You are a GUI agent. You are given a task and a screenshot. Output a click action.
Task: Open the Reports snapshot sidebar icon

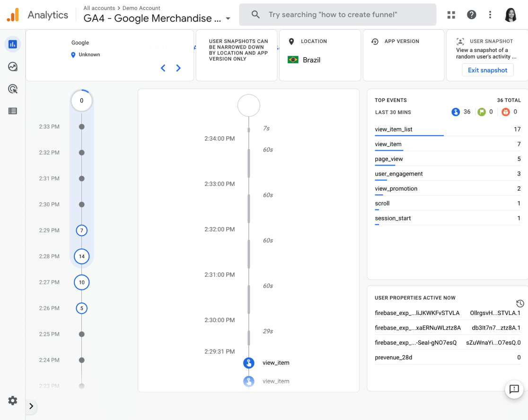click(13, 44)
